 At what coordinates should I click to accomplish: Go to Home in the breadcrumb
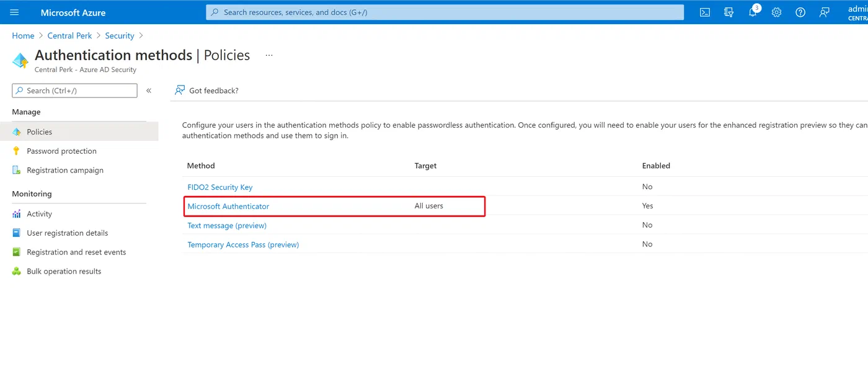(x=23, y=36)
